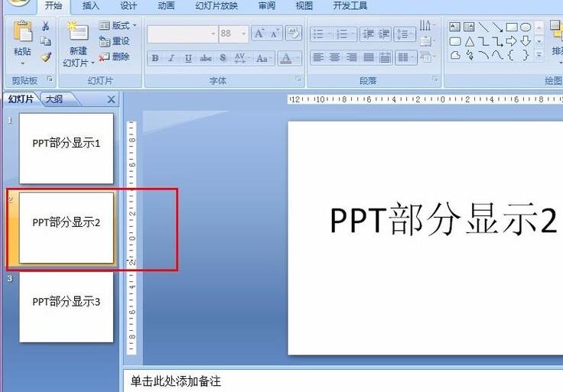This screenshot has width=563, height=392.
Task: Open the 幻灯片放映 ribbon tab
Action: tap(216, 6)
